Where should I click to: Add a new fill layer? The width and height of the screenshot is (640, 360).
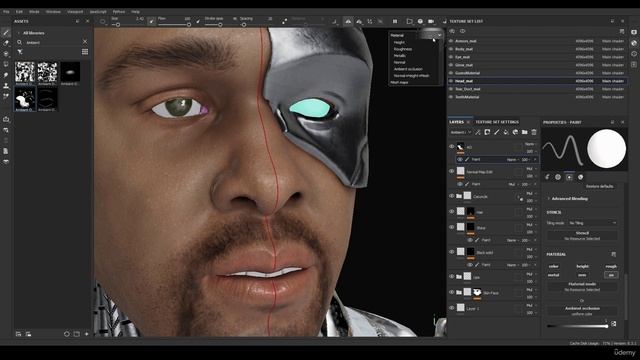[x=506, y=132]
